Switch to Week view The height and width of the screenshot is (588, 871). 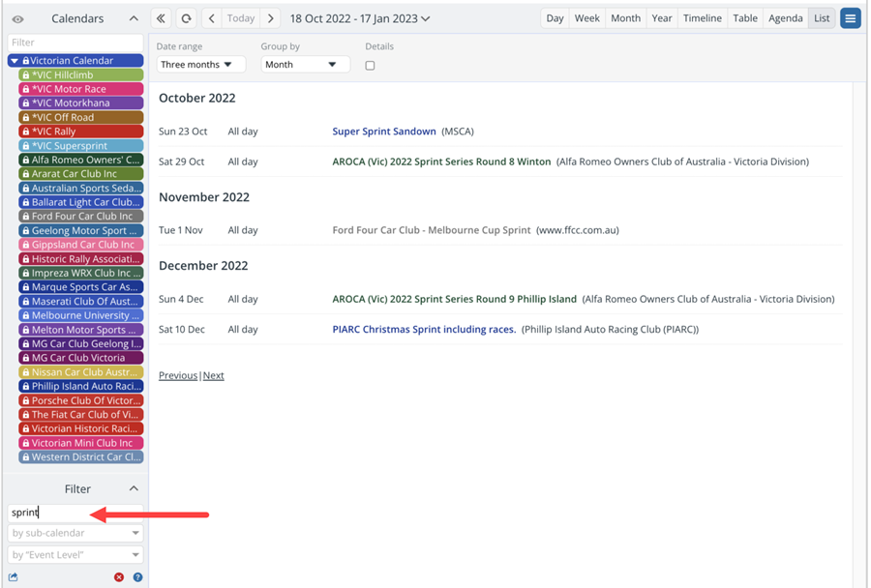click(586, 18)
